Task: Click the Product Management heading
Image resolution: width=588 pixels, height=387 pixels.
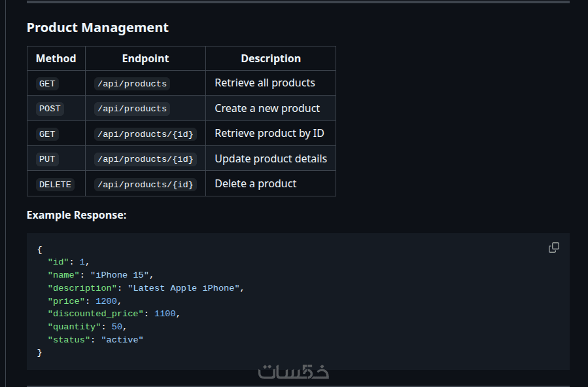Action: click(x=97, y=28)
